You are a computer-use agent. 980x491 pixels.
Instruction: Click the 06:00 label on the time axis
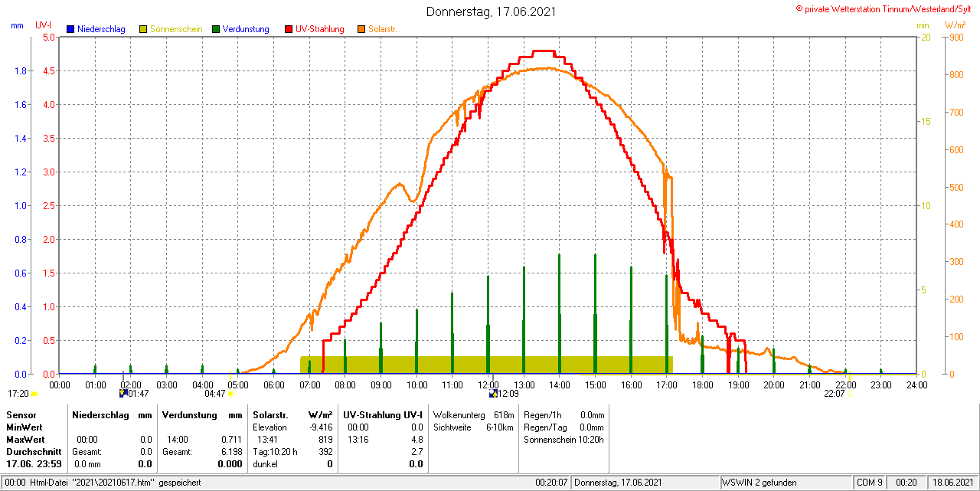pyautogui.click(x=274, y=385)
